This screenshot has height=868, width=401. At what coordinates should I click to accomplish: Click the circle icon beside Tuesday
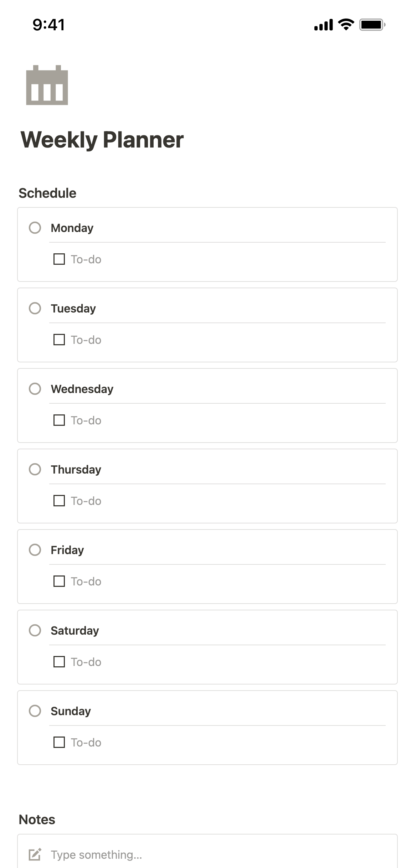[x=35, y=308]
